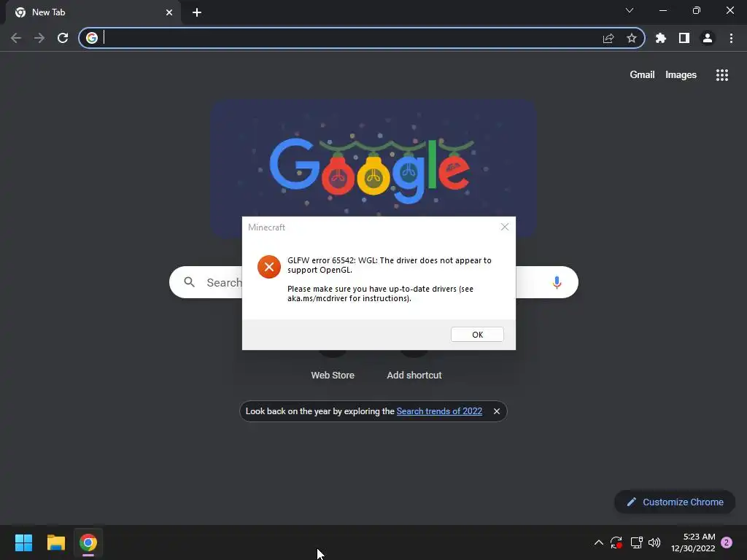Open Chrome extensions puzzle icon
The image size is (747, 560).
click(661, 38)
